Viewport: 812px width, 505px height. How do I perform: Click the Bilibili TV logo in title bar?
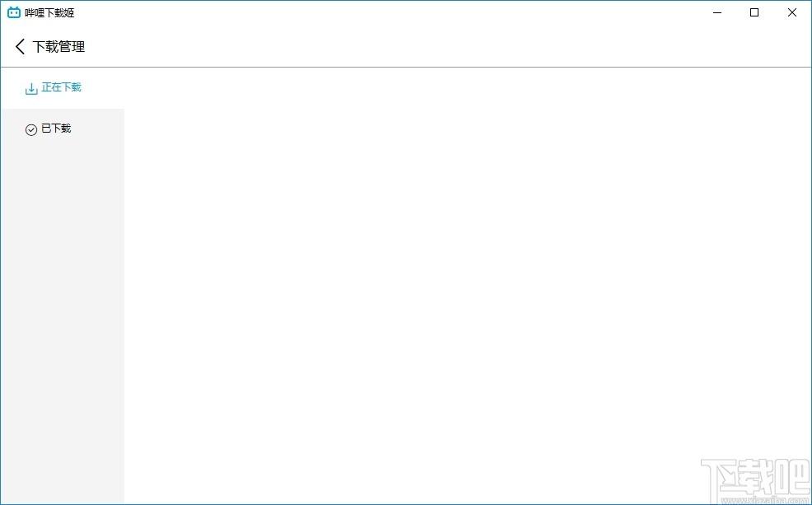(14, 12)
